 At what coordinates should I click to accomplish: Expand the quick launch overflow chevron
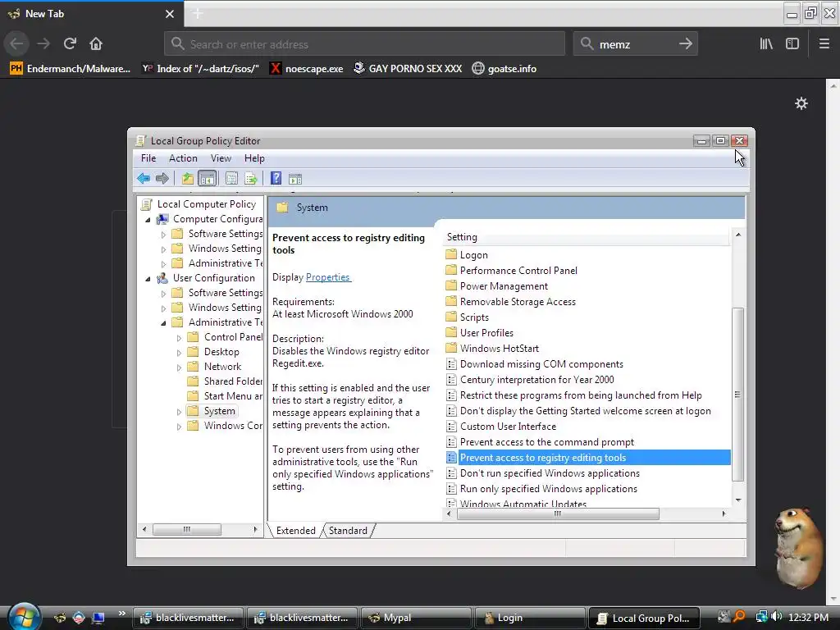pyautogui.click(x=122, y=614)
